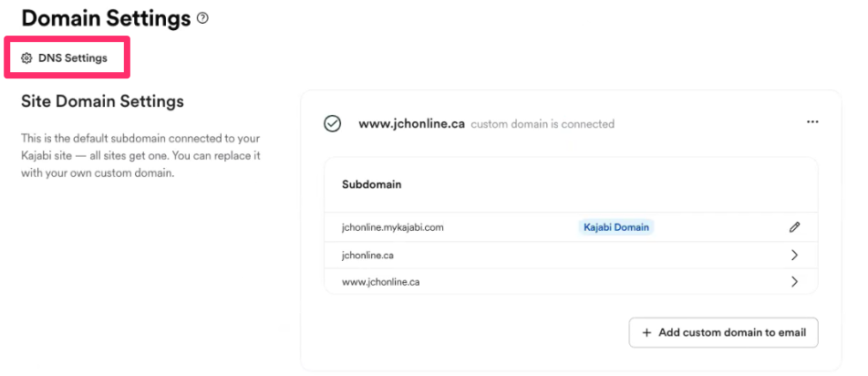Viewport: 868px width, 376px height.
Task: Click the 'custom domain is connected' status text
Action: coord(542,124)
